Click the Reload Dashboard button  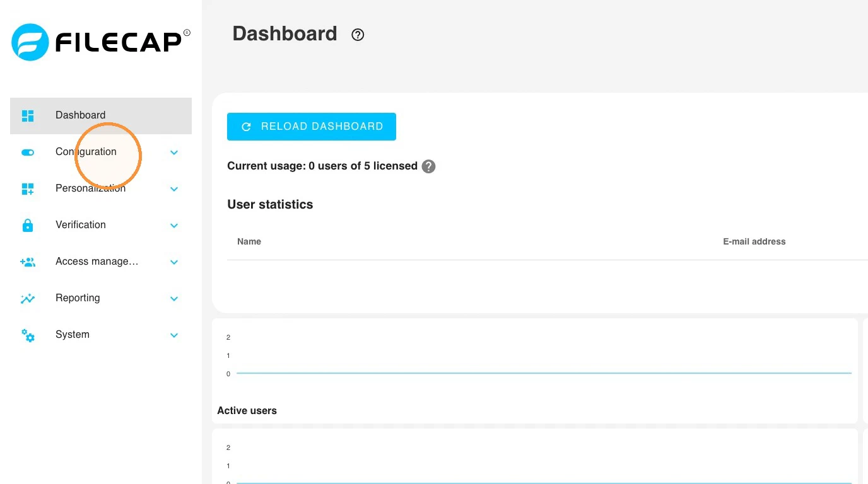(x=312, y=127)
